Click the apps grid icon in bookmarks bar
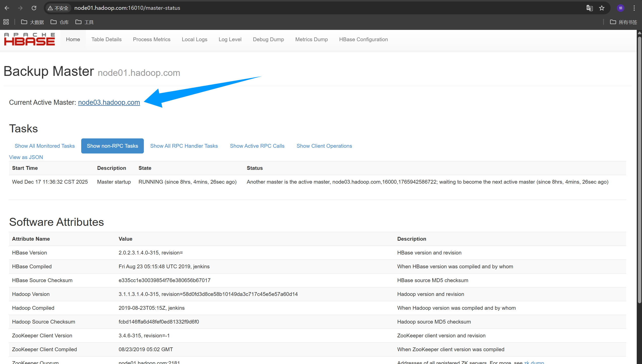 (x=6, y=22)
